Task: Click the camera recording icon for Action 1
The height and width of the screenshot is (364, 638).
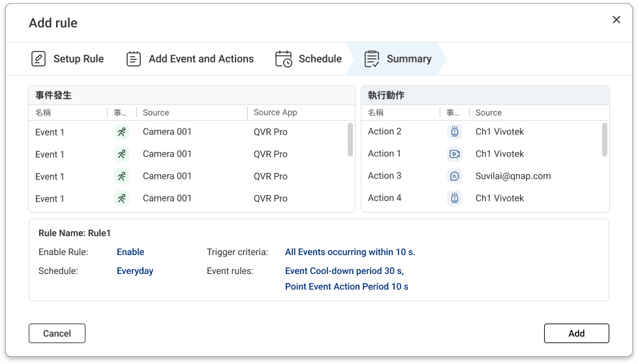Action: 455,154
